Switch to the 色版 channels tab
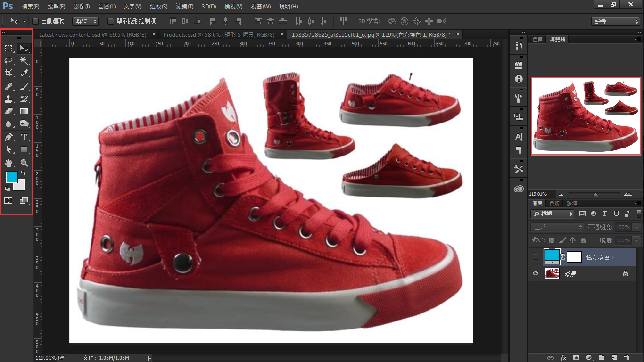This screenshot has height=362, width=644. click(554, 204)
